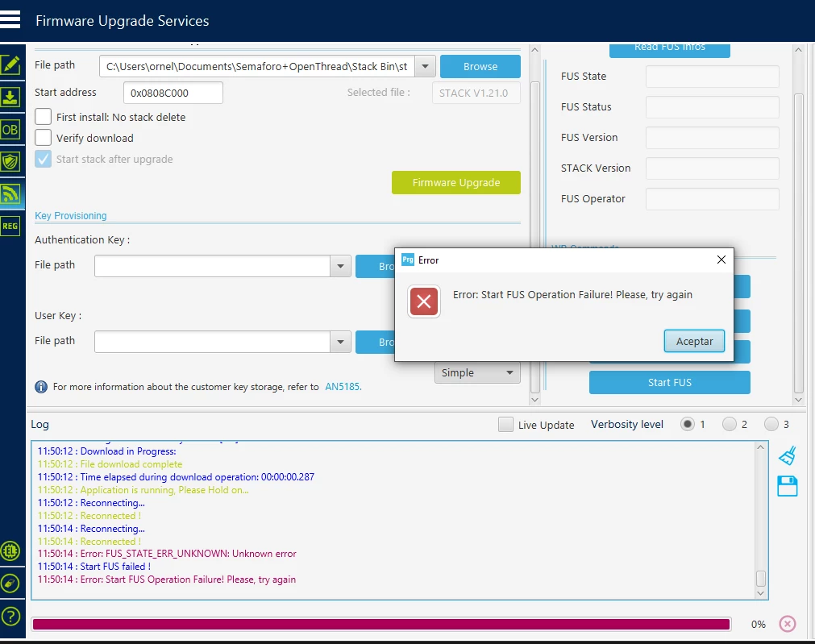Click log line 'Start FUS failed !'
815x644 pixels.
[94, 567]
